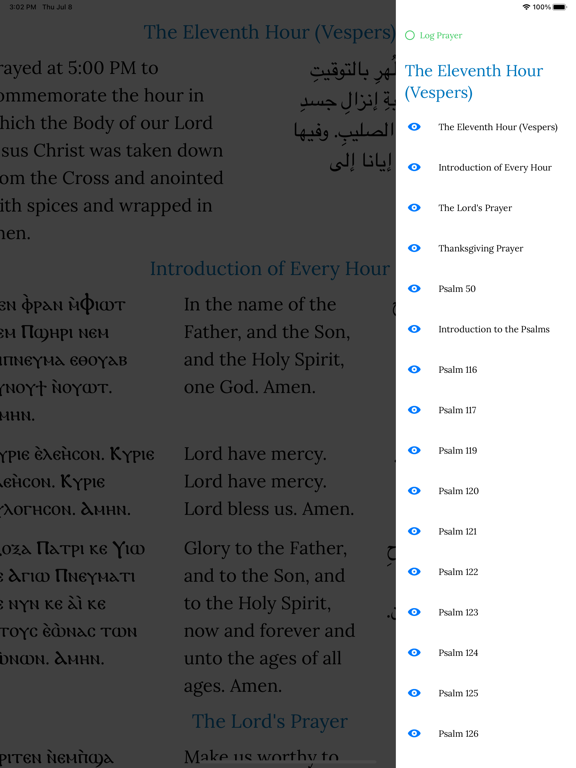
Task: Hide The Lord's Prayer section
Action: pos(414,208)
